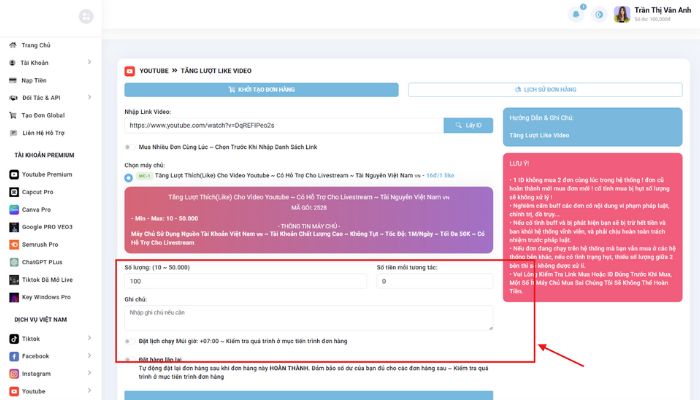This screenshot has height=400, width=700.
Task: Click the TÀI KHOẢN PREMIUM section heading
Action: 44,155
